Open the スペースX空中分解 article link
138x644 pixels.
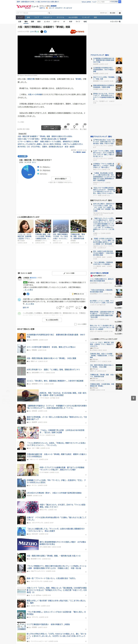pyautogui.click(x=51, y=347)
